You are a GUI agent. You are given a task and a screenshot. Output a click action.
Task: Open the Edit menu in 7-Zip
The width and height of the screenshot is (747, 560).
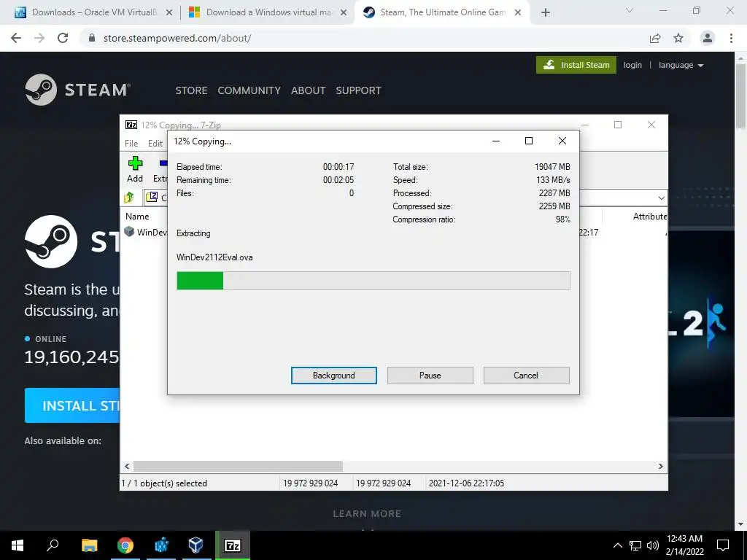(155, 144)
